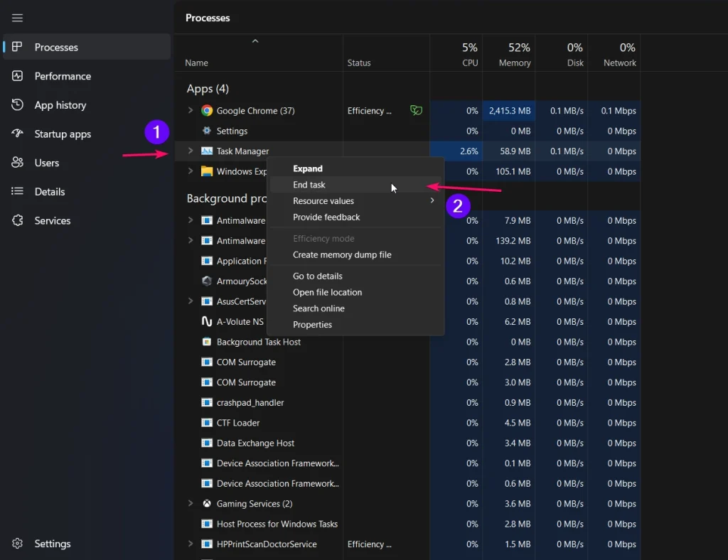Click the Task Manager process icon
Viewport: 728px width, 560px height.
(207, 151)
